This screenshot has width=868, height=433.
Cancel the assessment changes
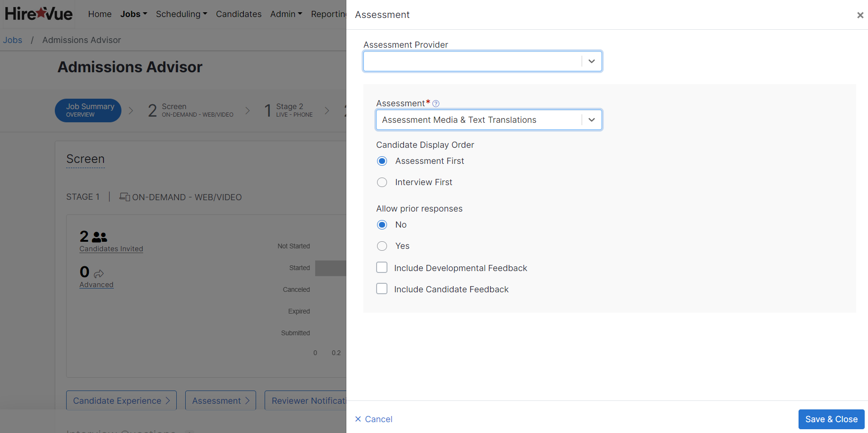[x=374, y=419]
